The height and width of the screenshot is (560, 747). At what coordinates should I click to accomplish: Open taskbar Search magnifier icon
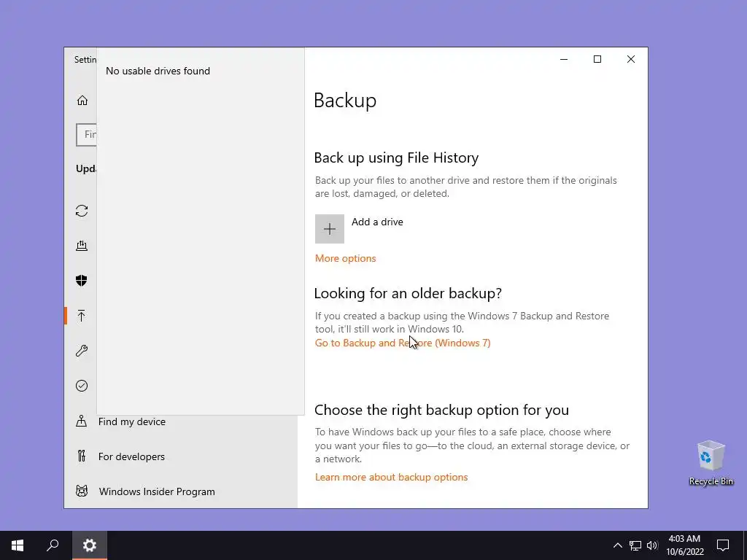click(53, 545)
